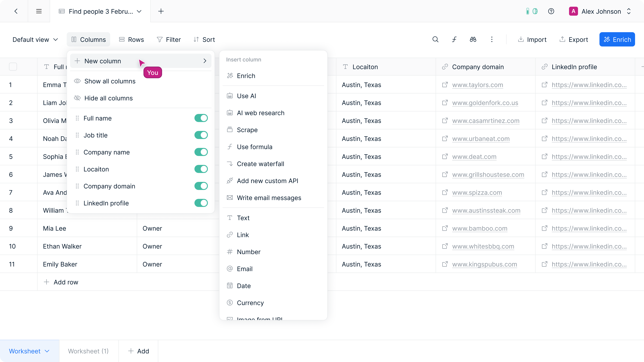Choose Use AI from Insert column menu

tap(273, 96)
